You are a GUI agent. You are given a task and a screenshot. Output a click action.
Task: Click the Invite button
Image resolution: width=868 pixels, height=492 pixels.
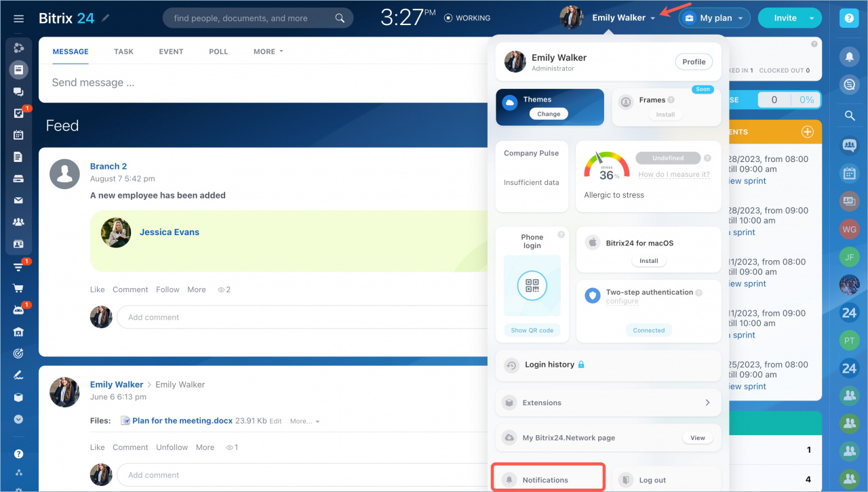click(x=785, y=18)
